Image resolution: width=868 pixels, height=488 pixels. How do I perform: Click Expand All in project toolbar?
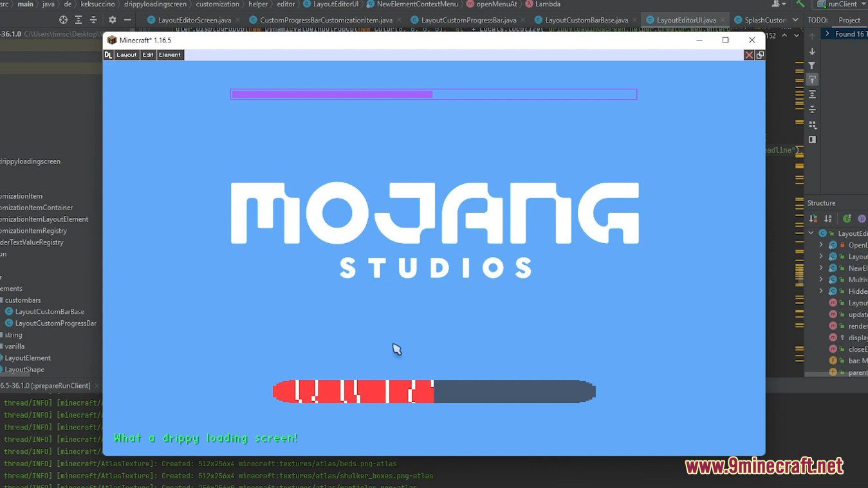click(x=78, y=20)
